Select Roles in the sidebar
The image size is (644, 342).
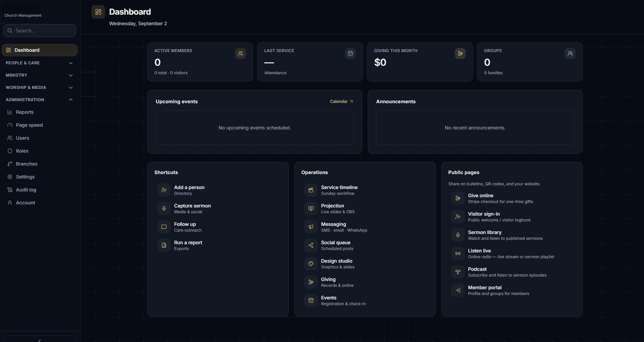click(39, 151)
